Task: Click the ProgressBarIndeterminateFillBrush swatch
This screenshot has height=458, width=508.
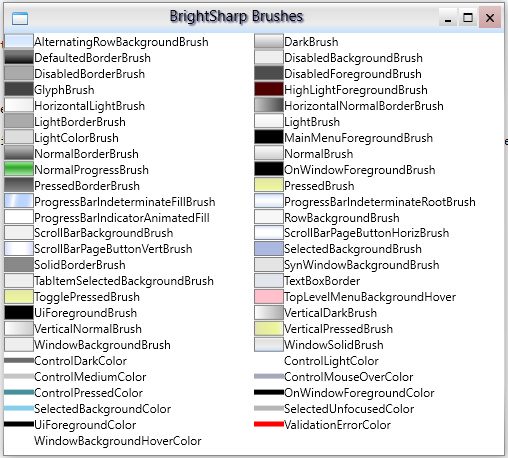Action: [x=19, y=201]
